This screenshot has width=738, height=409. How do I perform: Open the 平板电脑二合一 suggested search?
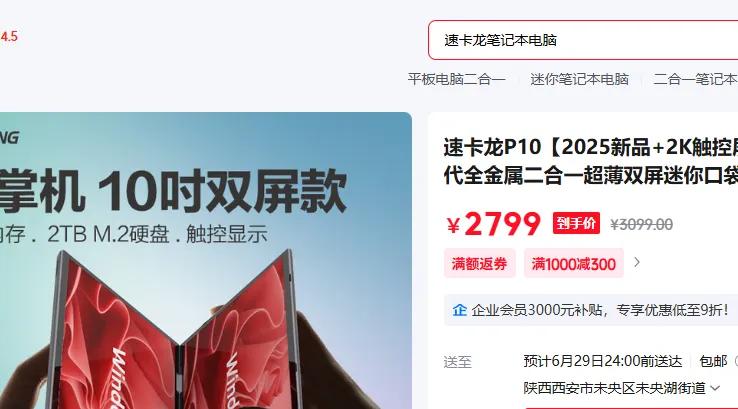(x=457, y=79)
